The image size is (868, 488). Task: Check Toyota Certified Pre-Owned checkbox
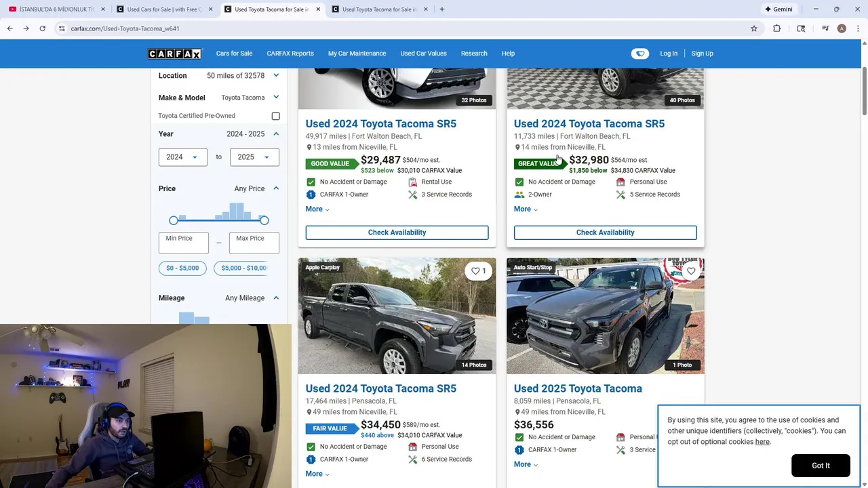[x=275, y=116]
